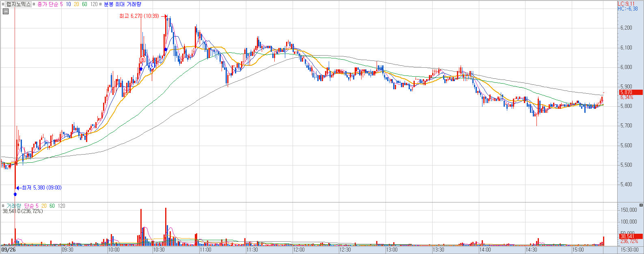Click the 100,000 volume axis label
The height and width of the screenshot is (254, 644).
coord(629,222)
